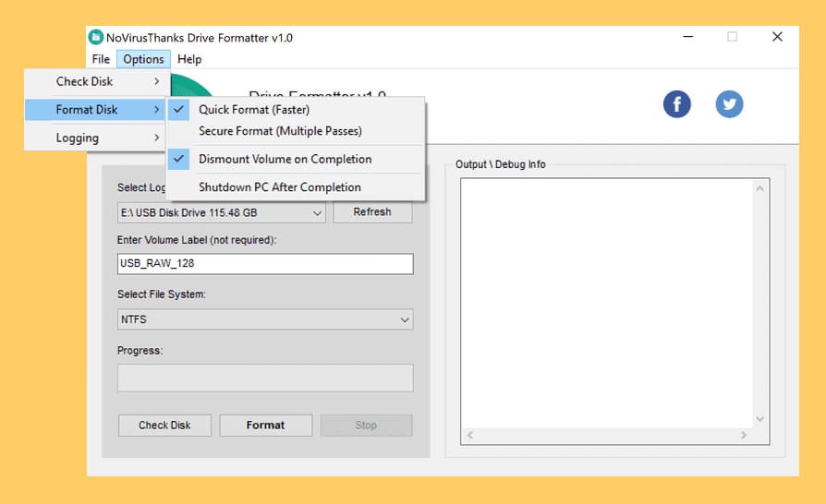The width and height of the screenshot is (826, 504).
Task: Open the NTFS file system dropdown
Action: coord(265,319)
